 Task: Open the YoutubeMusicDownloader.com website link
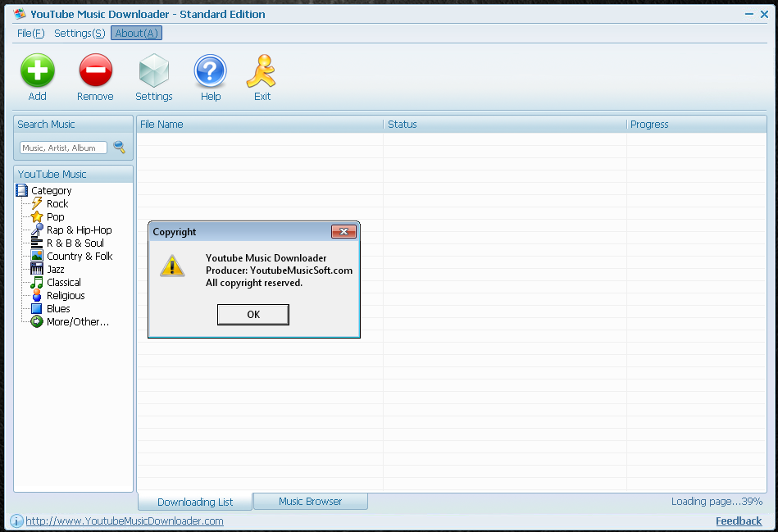125,521
